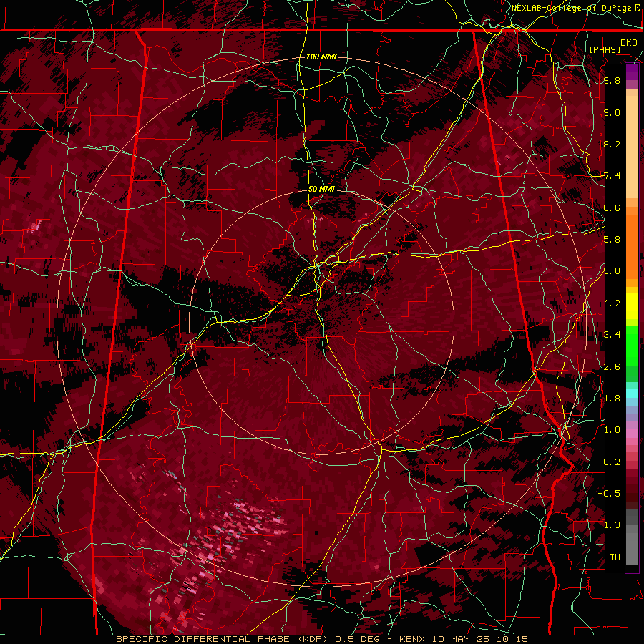Click the 1.0 scale value

point(612,431)
